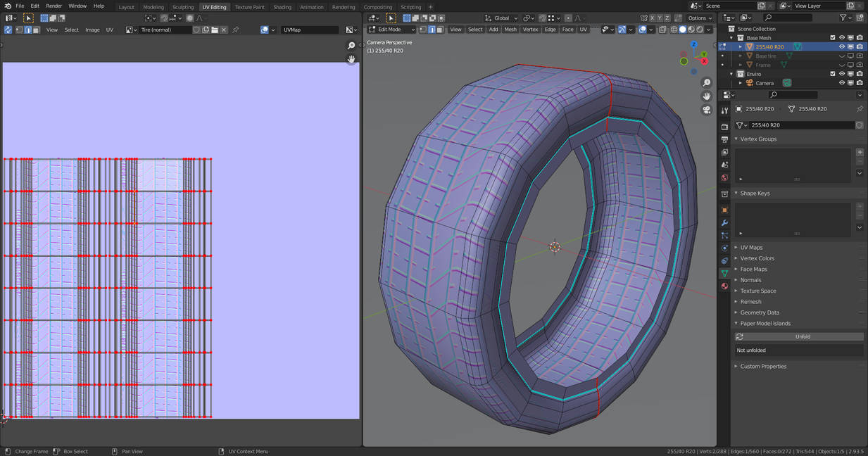The image size is (868, 456).
Task: Expand the Geometry Data panel
Action: coord(759,312)
